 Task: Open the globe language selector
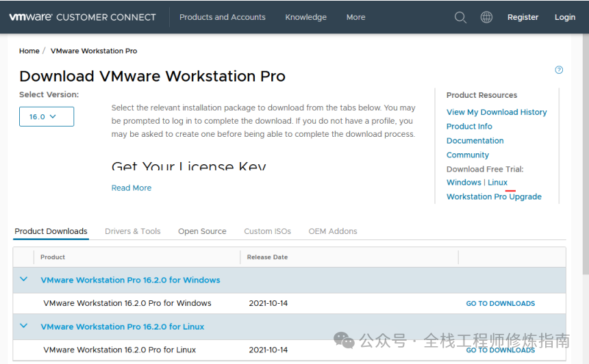tap(486, 17)
